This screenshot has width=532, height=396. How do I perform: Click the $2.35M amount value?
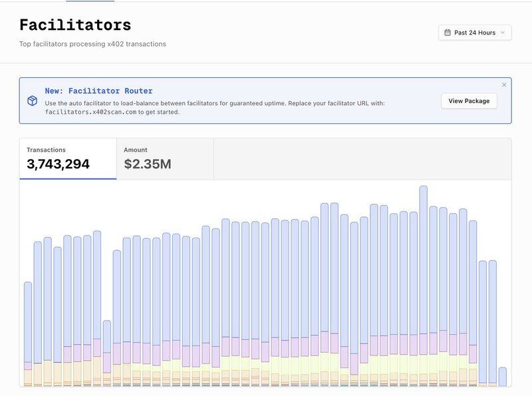click(x=147, y=164)
